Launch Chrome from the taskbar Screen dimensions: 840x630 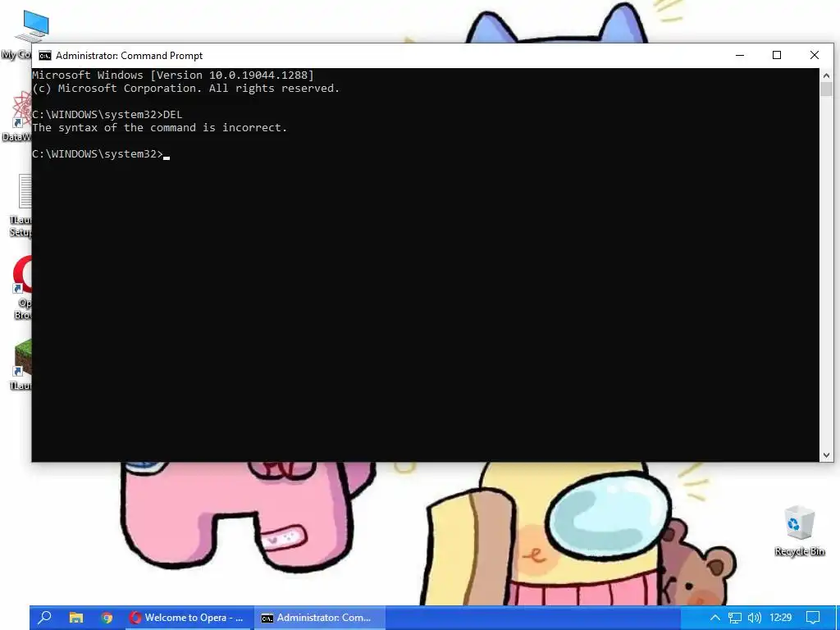tap(107, 618)
